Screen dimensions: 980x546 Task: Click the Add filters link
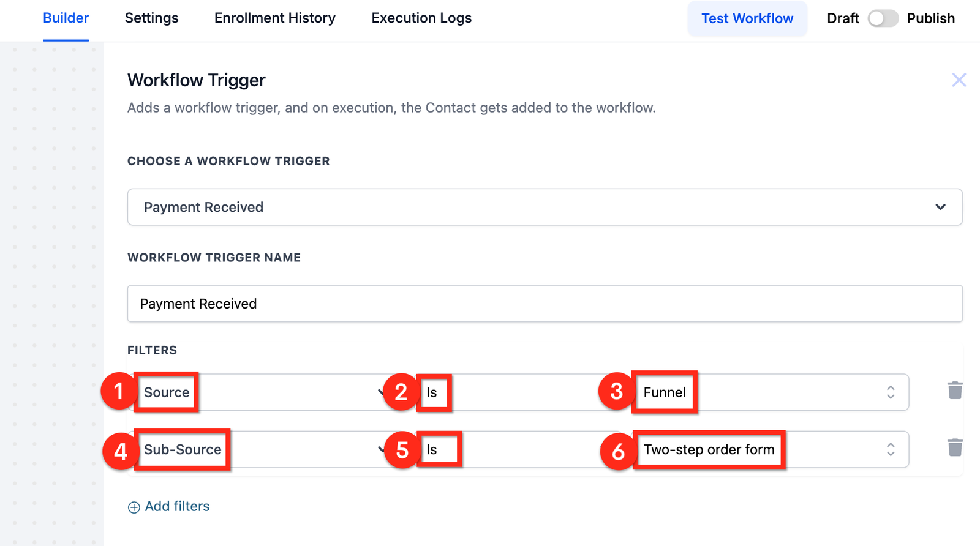tap(177, 507)
